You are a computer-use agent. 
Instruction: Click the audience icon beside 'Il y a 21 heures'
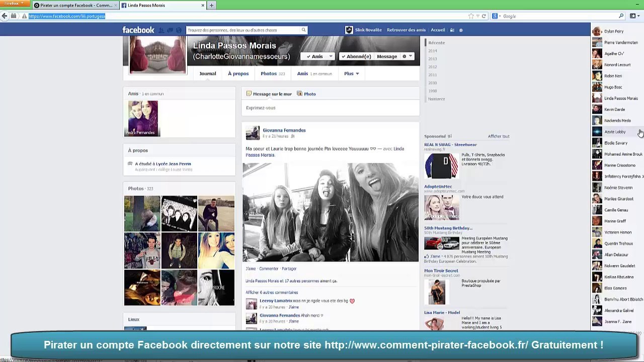[x=292, y=136]
